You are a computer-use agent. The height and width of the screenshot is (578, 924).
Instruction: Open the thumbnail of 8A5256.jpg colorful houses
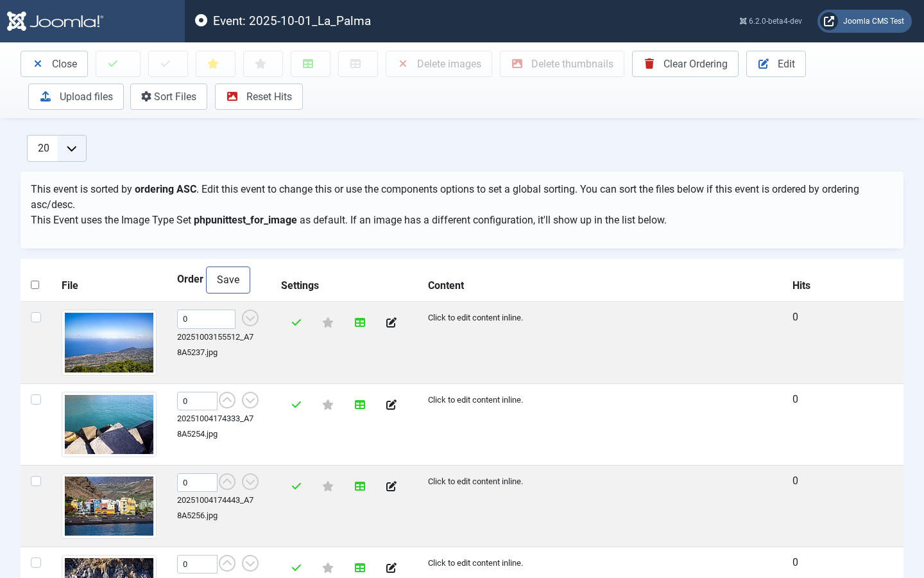[x=109, y=506]
